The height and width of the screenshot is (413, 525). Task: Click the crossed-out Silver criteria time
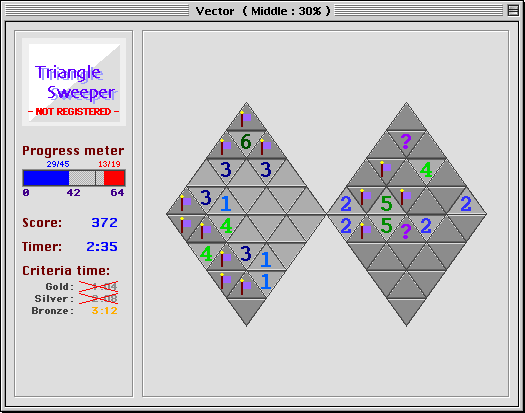tap(98, 298)
